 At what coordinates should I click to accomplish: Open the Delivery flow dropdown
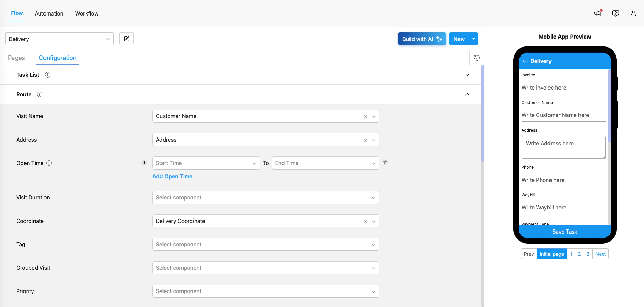tap(59, 39)
